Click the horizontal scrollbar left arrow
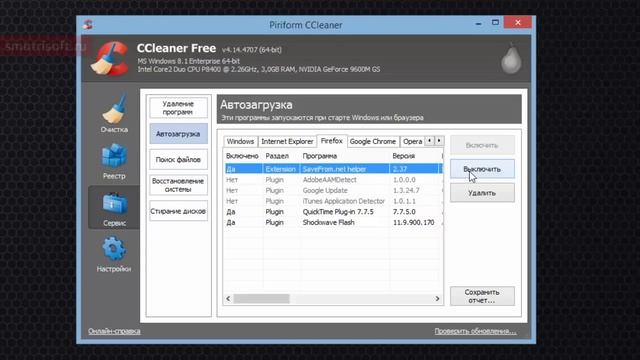 [228, 299]
